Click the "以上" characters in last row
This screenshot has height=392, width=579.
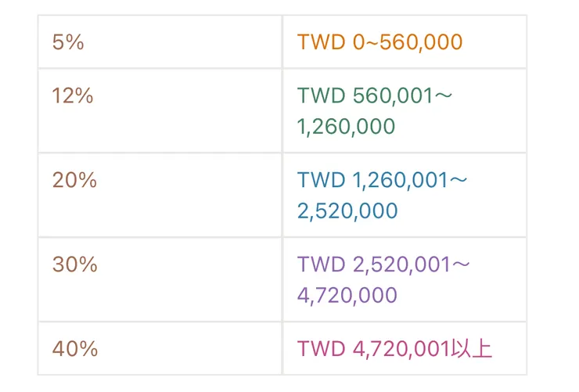(x=473, y=349)
